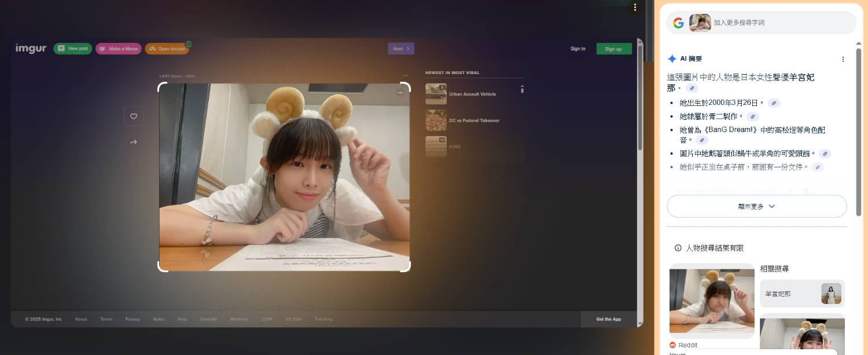The width and height of the screenshot is (868, 355).
Task: Click the green Sign up button
Action: pos(614,49)
